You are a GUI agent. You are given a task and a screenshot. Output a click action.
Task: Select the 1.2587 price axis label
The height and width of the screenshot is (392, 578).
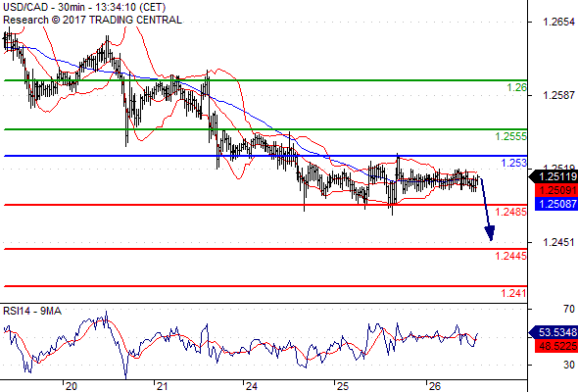[x=558, y=95]
